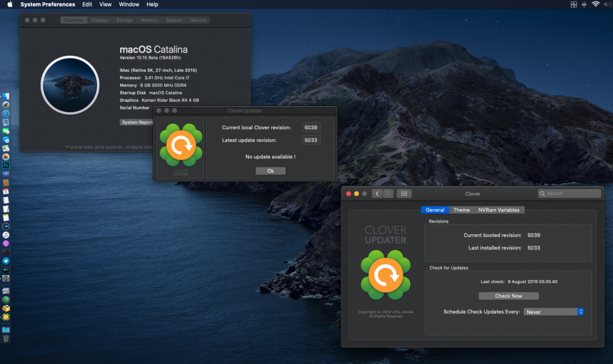Viewport: 613px width, 364px height.
Task: Click 'Processor 3,41 GHz Intel Core i7' line
Action: pyautogui.click(x=154, y=78)
